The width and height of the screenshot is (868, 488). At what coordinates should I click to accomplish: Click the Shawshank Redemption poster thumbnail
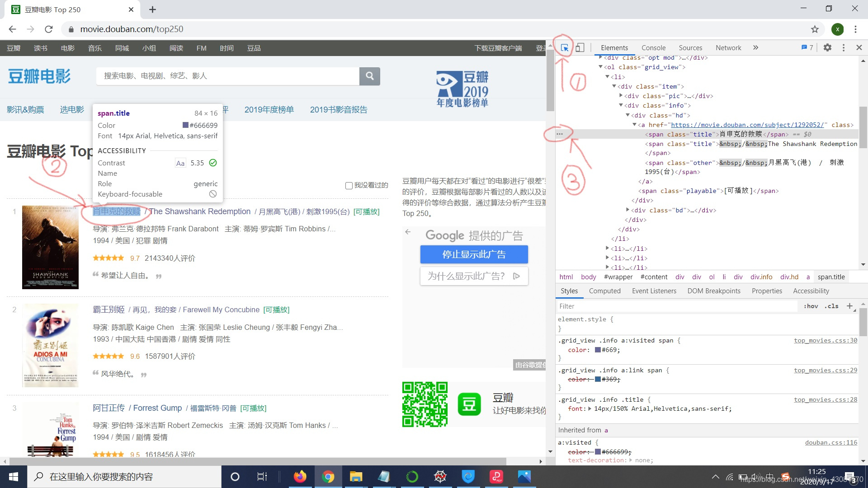50,247
